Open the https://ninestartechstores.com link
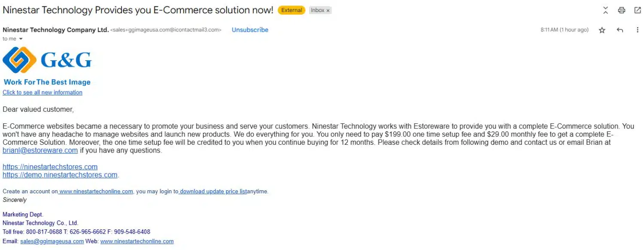Image resolution: width=644 pixels, height=250 pixels. [x=50, y=167]
